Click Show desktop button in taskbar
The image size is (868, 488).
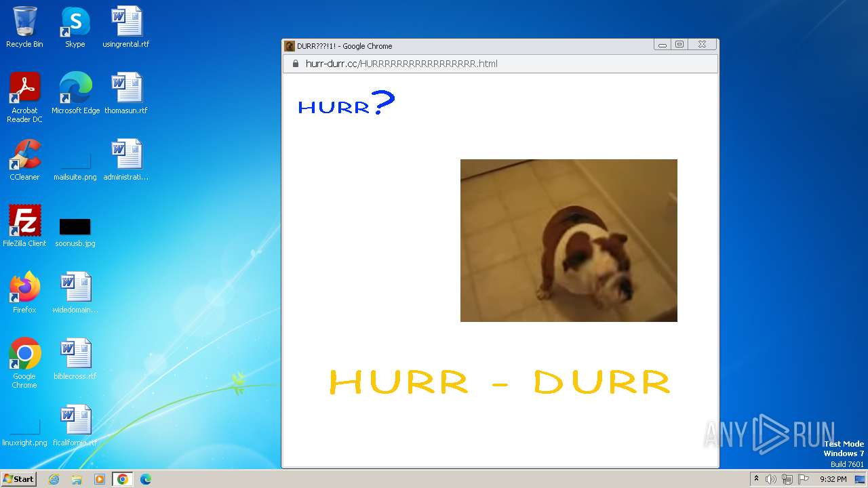coord(860,479)
